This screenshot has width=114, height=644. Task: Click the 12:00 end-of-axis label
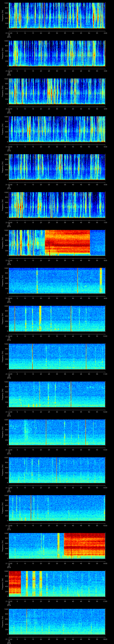pos(105,412)
